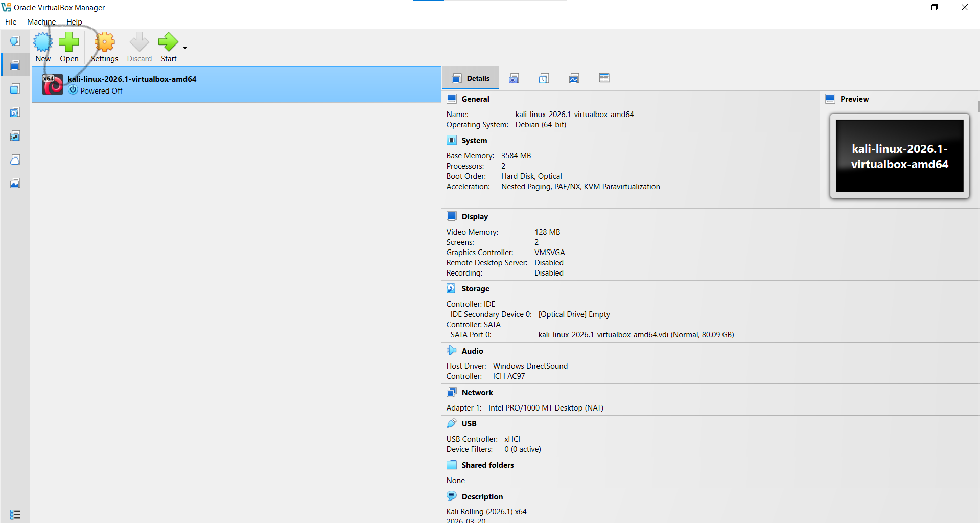Select the Machines sidebar icon
Image resolution: width=980 pixels, height=523 pixels.
click(x=15, y=65)
